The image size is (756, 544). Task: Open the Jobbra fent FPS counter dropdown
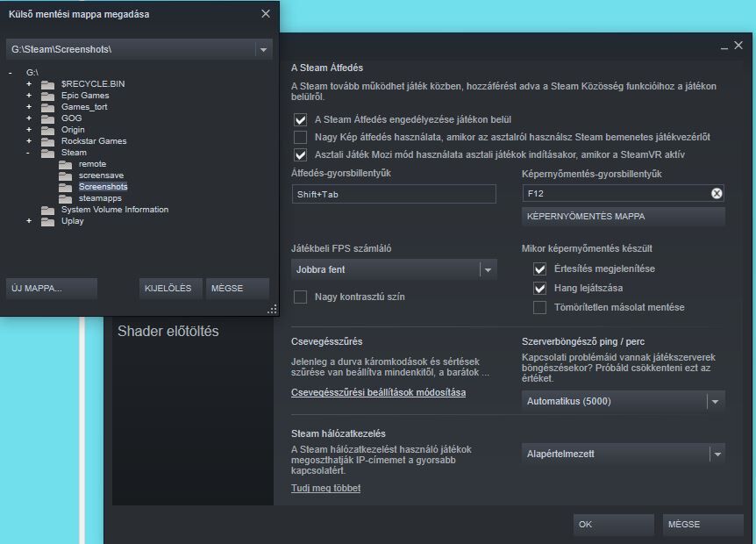coord(488,269)
